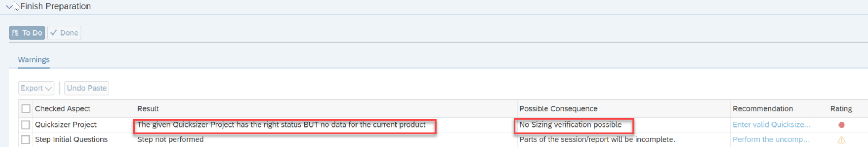
Task: Select the red circle rating indicator
Action: coord(841,125)
